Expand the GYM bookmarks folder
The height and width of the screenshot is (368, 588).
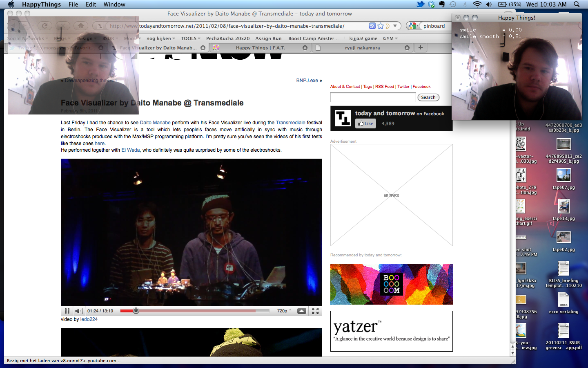pyautogui.click(x=390, y=38)
